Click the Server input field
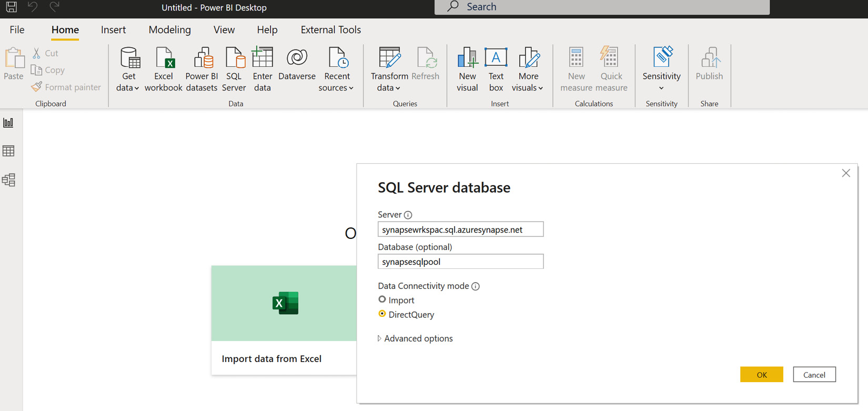Viewport: 868px width, 411px height. 460,229
